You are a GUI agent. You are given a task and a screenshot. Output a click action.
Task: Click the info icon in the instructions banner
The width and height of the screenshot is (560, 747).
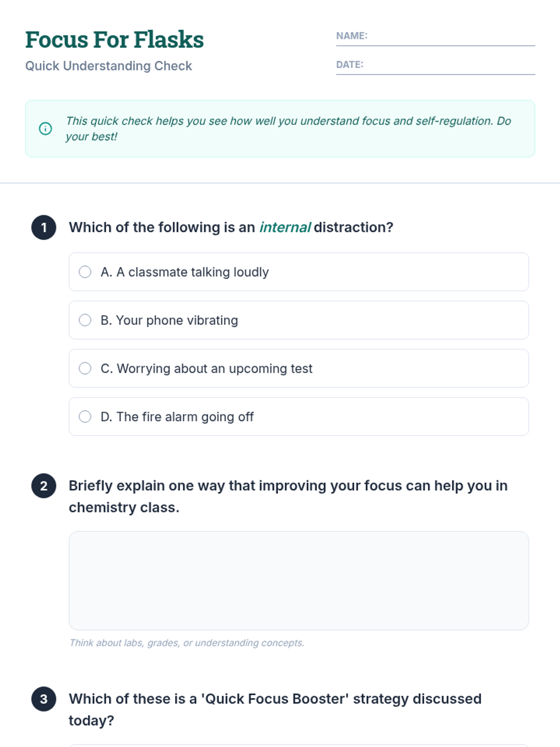coord(45,128)
